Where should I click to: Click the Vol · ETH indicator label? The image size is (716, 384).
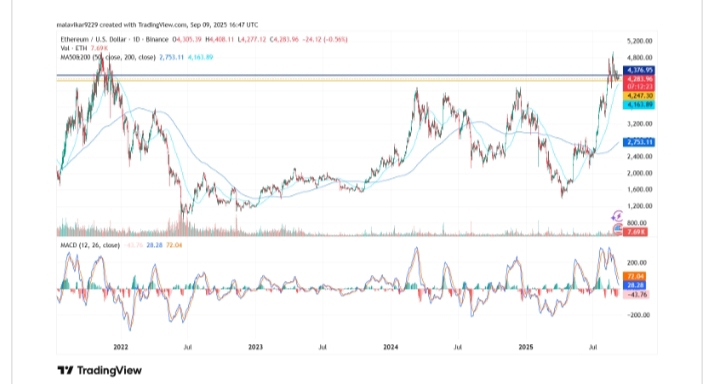pos(73,48)
